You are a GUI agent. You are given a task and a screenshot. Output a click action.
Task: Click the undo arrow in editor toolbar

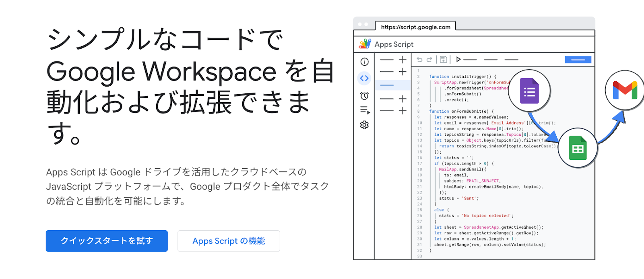pos(419,60)
